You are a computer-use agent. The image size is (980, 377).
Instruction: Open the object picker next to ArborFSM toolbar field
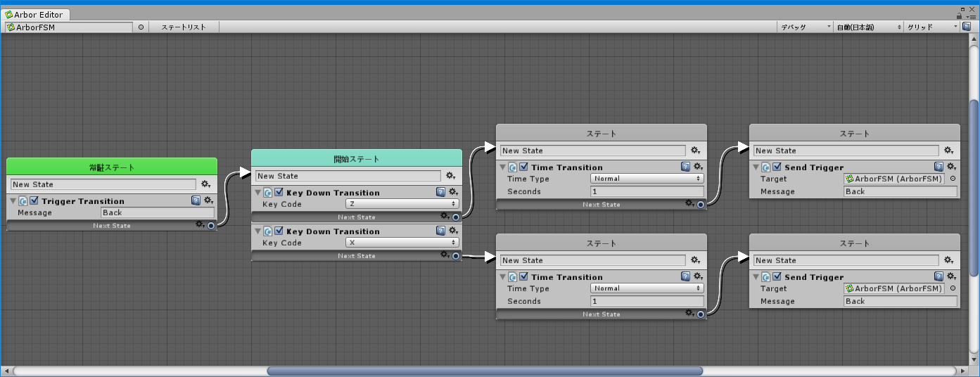point(141,27)
